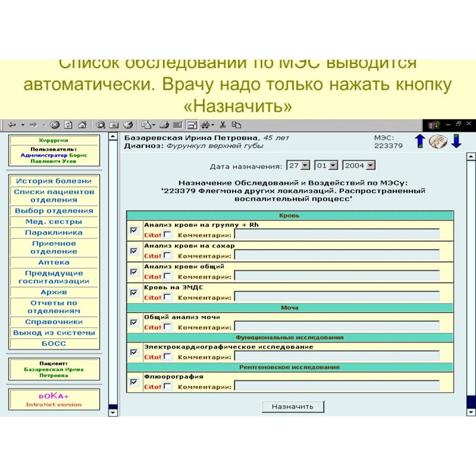Click comment field for Анализ крови на группу + Rh

click(x=337, y=234)
